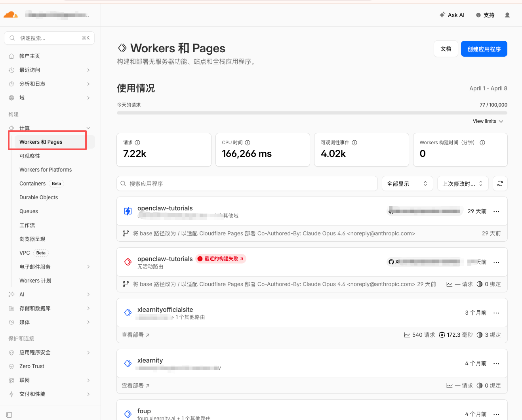
Task: Open Workers for Platforms
Action: (46, 170)
